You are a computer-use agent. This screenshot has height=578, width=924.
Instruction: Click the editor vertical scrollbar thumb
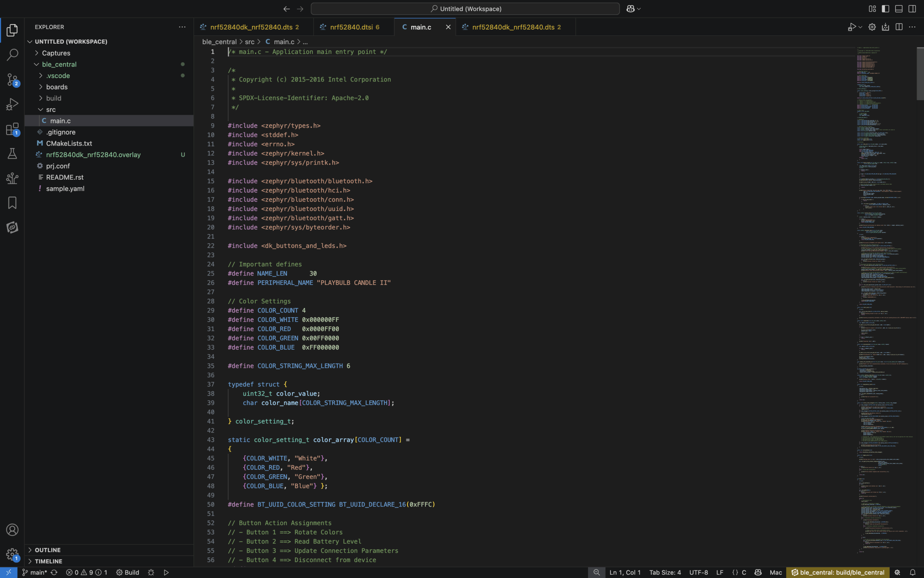(x=920, y=73)
